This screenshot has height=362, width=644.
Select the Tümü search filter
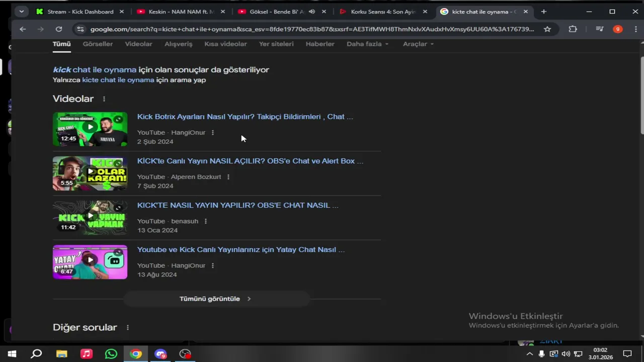62,44
